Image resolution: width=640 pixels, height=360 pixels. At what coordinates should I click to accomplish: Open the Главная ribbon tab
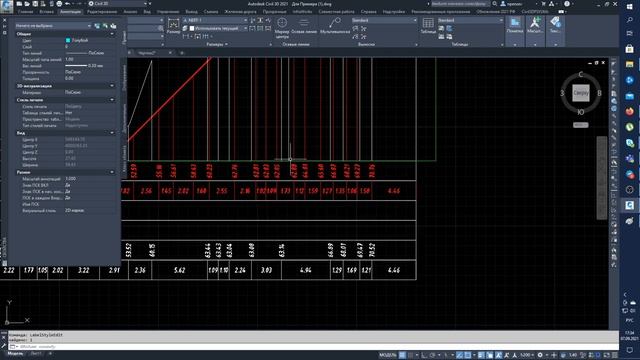point(25,12)
